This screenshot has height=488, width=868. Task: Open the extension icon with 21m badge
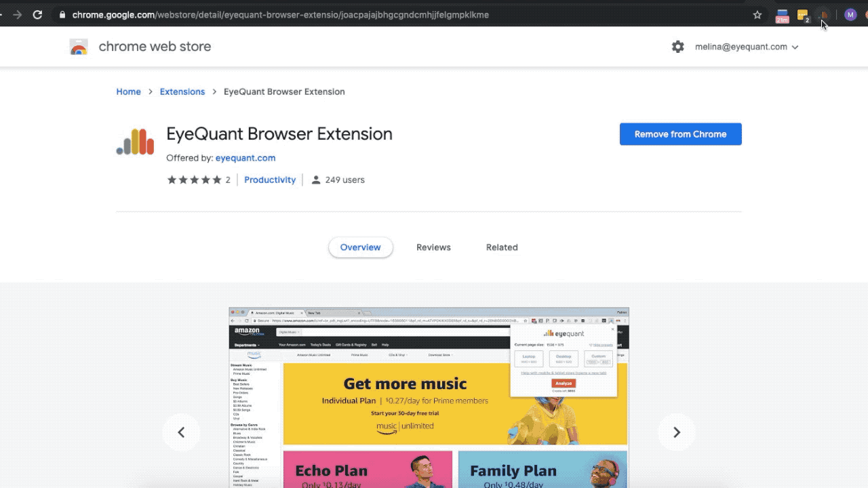pyautogui.click(x=782, y=16)
